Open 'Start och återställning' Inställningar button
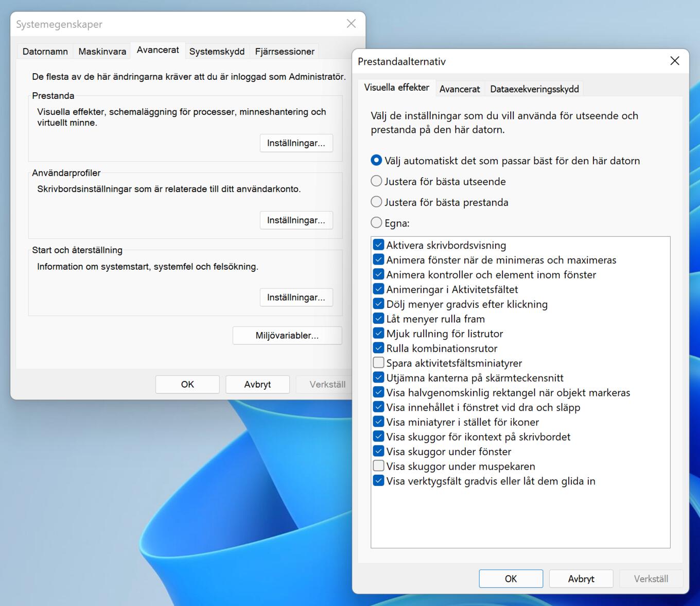Viewport: 700px width, 606px height. click(x=296, y=298)
